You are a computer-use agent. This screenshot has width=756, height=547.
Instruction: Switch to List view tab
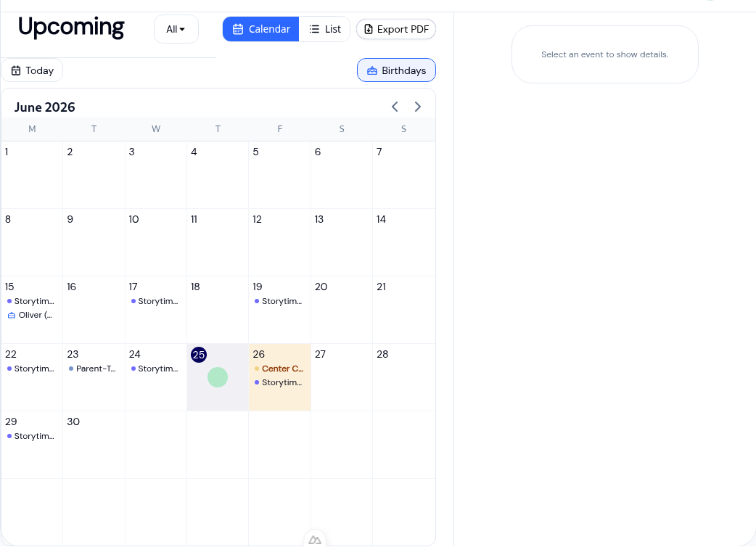(x=324, y=30)
